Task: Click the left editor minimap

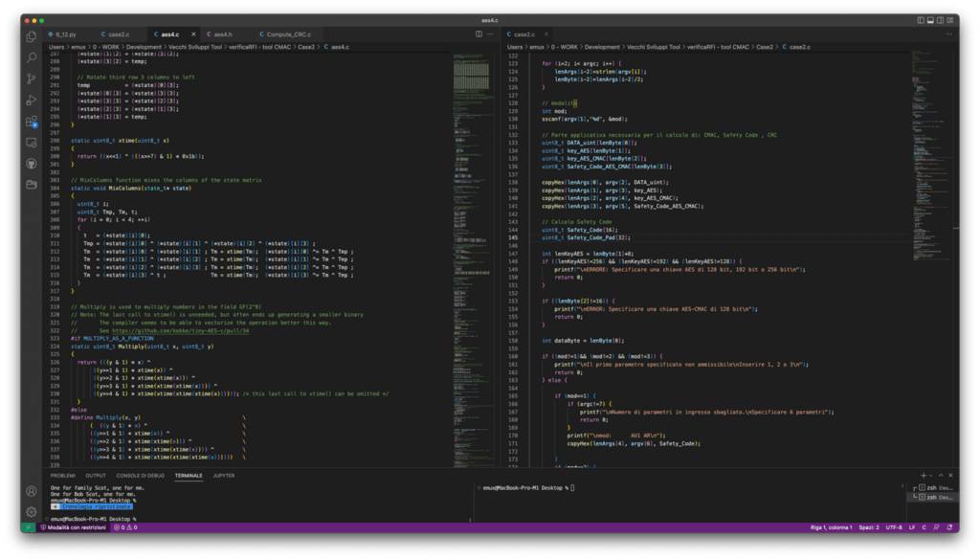Action: tap(472, 259)
